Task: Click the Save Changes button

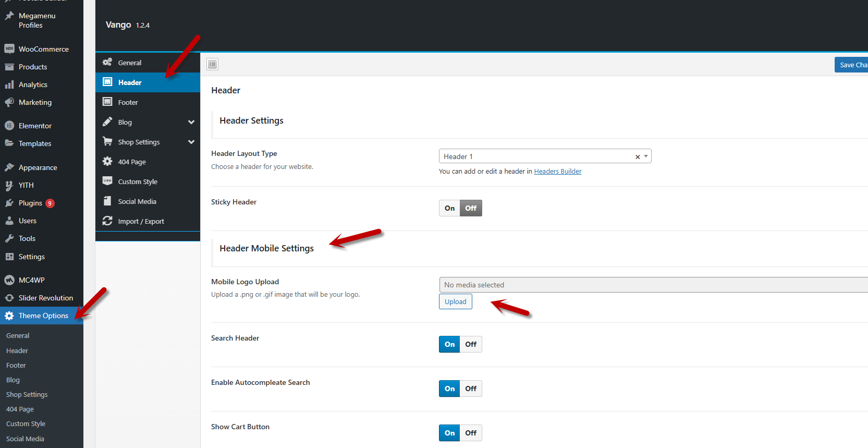Action: pos(851,65)
